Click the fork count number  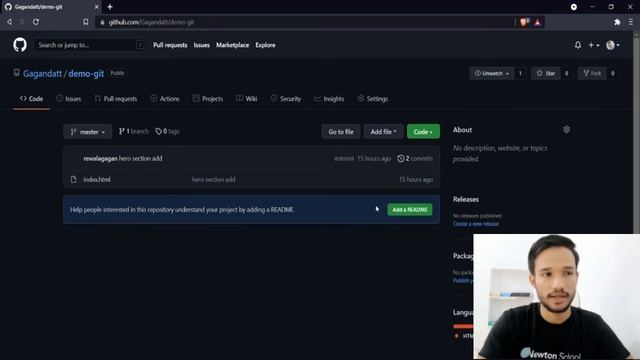613,73
